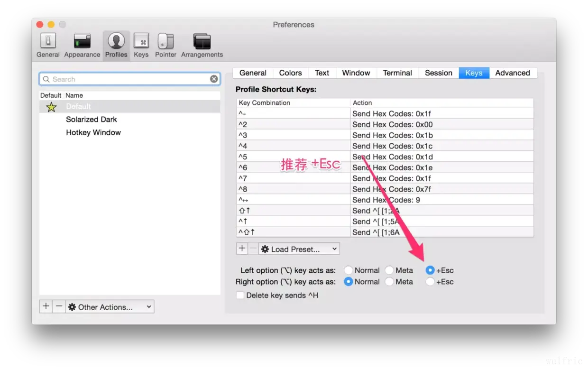The width and height of the screenshot is (588, 370).
Task: Set Left option key to +Esc
Action: pos(430,270)
